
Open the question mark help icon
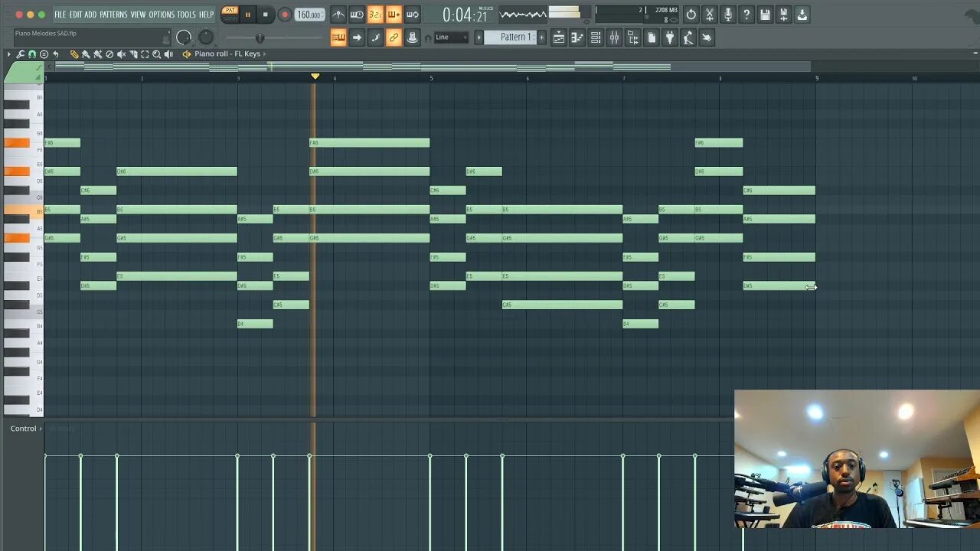[x=746, y=15]
